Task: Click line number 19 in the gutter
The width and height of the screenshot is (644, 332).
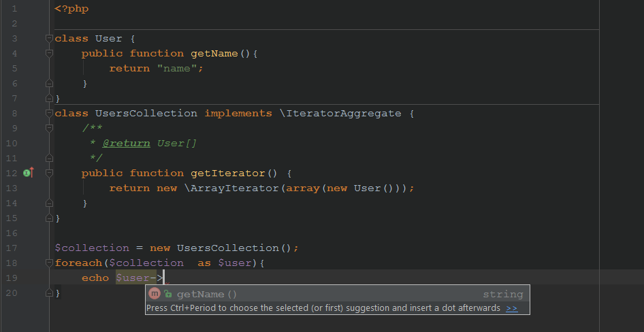Action: point(12,278)
